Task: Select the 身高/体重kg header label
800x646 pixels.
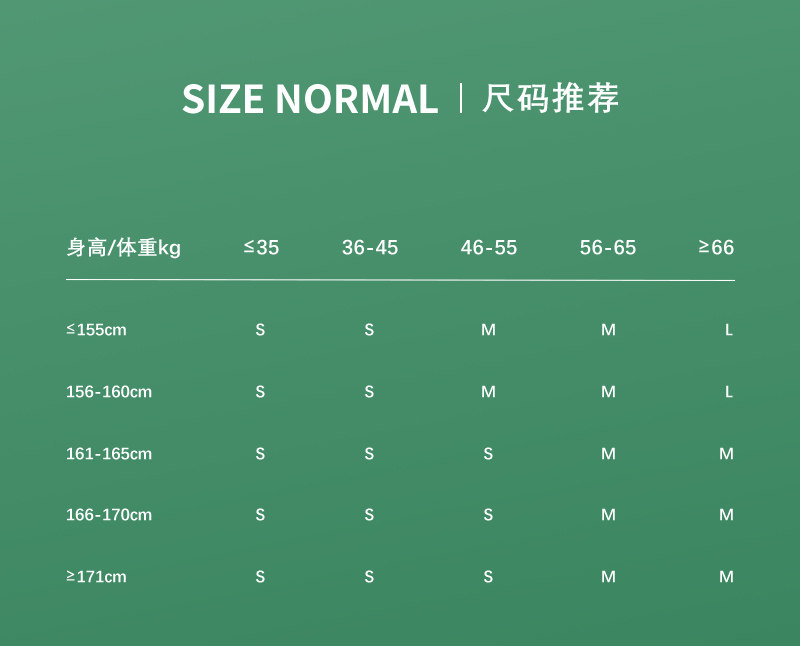Action: coord(123,248)
